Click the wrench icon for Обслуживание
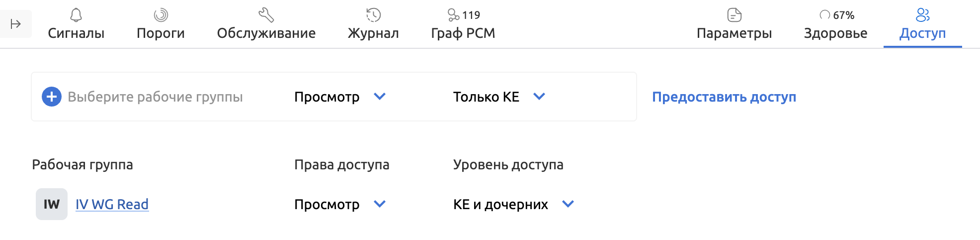Image resolution: width=980 pixels, height=240 pixels. (x=266, y=15)
